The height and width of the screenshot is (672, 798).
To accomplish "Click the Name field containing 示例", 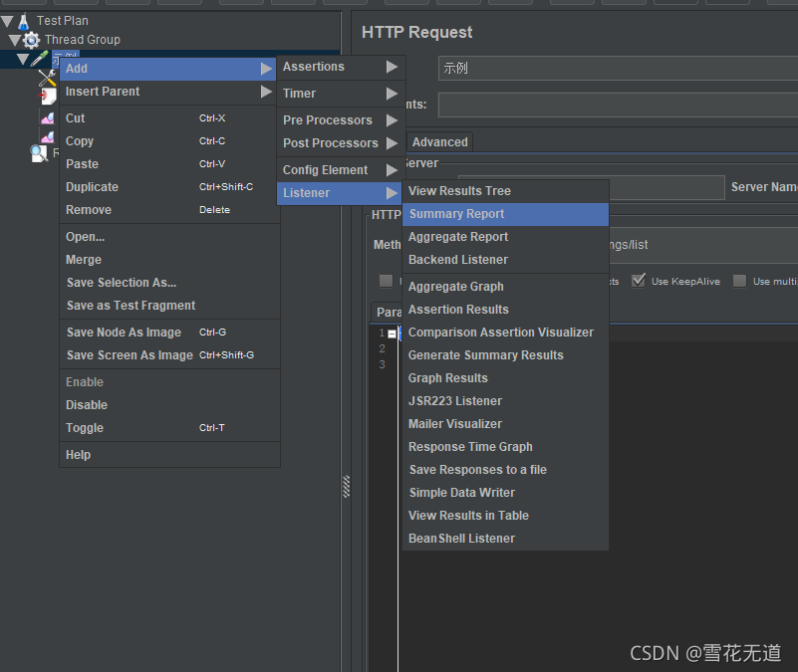I will (618, 68).
